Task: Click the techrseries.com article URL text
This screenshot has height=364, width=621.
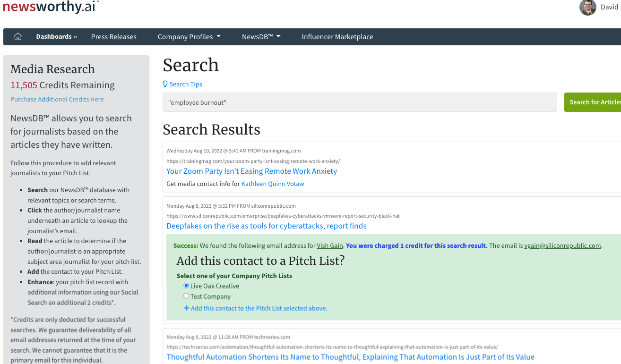Action: tap(332, 347)
